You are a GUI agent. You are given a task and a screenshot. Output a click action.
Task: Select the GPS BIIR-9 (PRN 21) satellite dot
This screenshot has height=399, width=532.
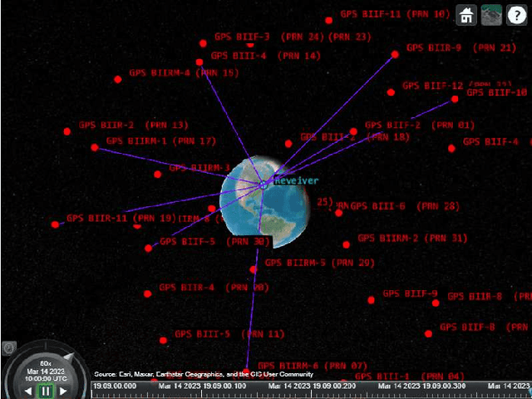[x=395, y=54]
